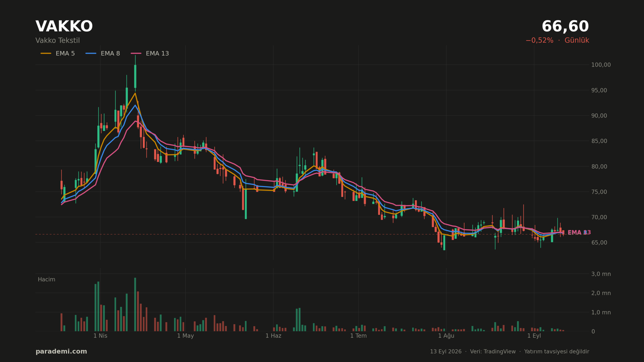Viewport: 644px width, 362px height.
Task: Click the 1,0 mn volume axis label
Action: click(601, 313)
